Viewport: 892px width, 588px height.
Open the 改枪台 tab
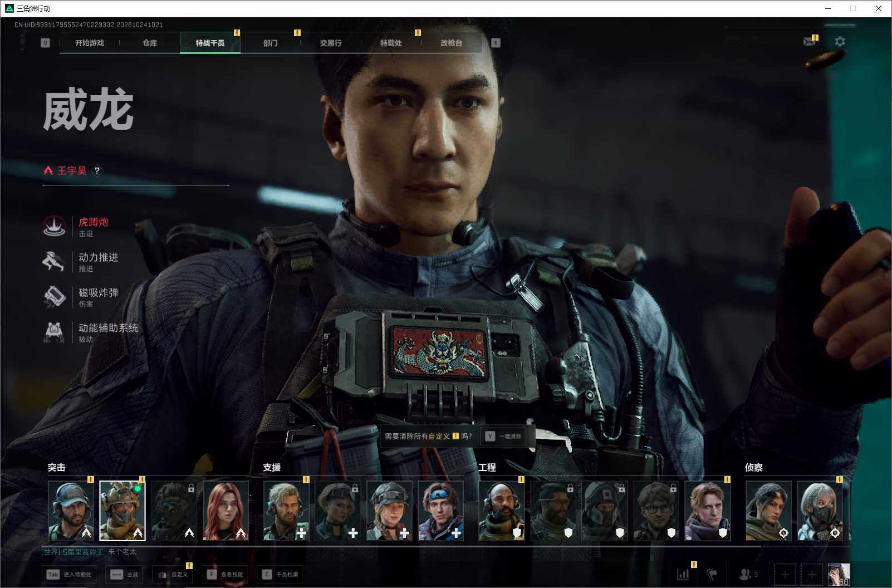tap(451, 43)
